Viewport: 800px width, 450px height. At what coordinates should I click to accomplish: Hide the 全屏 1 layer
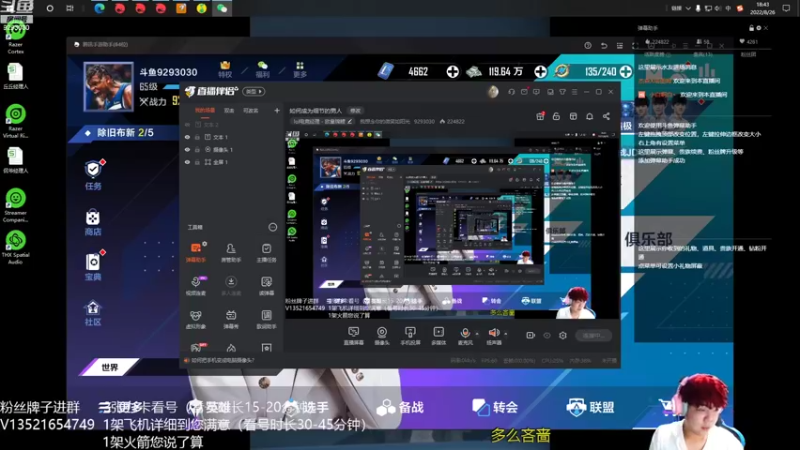pyautogui.click(x=187, y=162)
